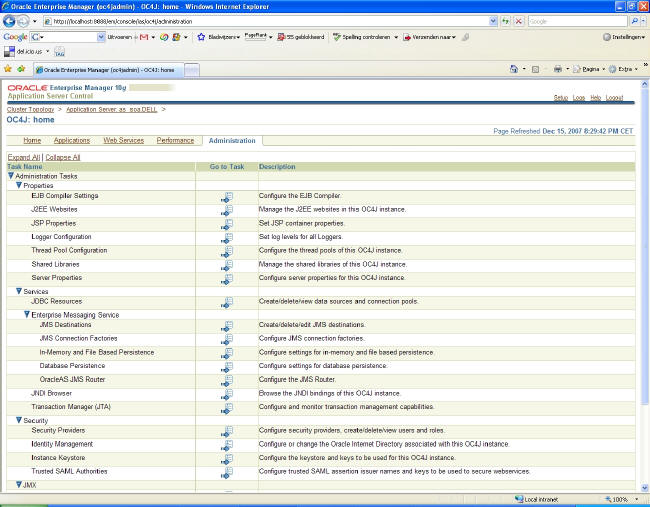The width and height of the screenshot is (650, 507).
Task: Click the Go to Task icon for Logger Configuration
Action: [x=227, y=238]
